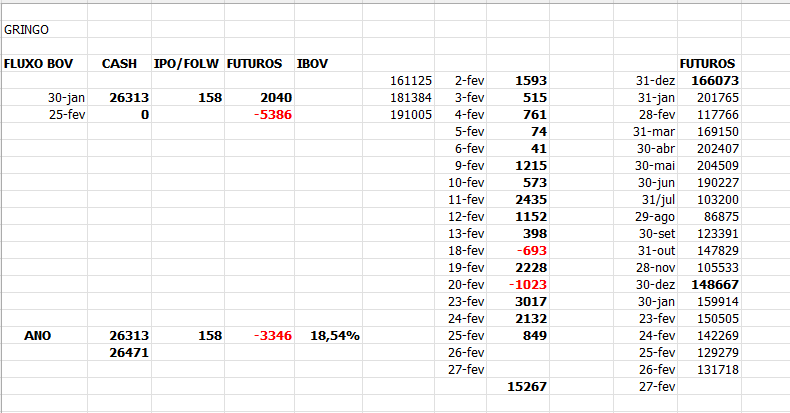This screenshot has height=413, width=790.
Task: Select the value 159914
Action: point(709,302)
